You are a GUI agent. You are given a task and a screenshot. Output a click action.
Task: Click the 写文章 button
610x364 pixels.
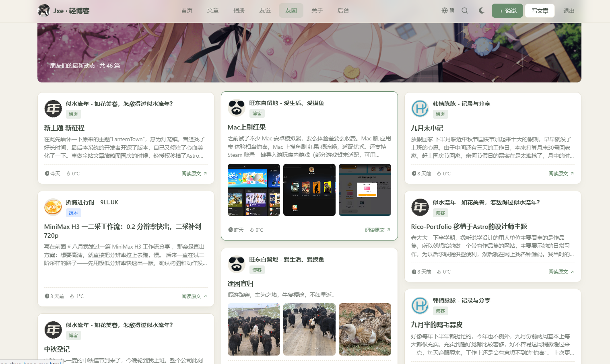click(x=540, y=11)
